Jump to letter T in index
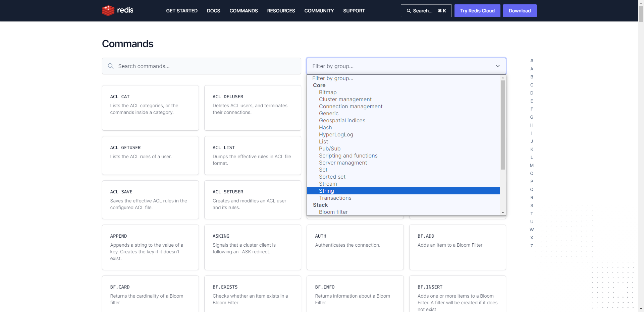The image size is (644, 312). (532, 213)
